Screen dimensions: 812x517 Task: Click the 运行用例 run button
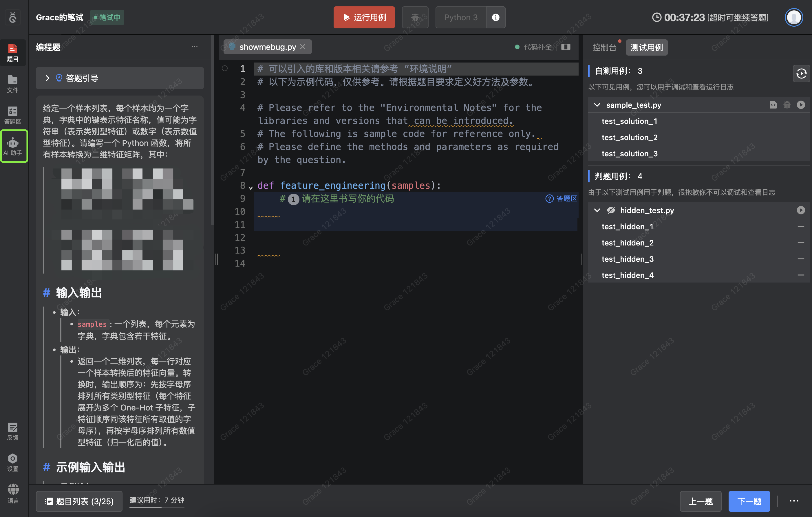pos(364,17)
